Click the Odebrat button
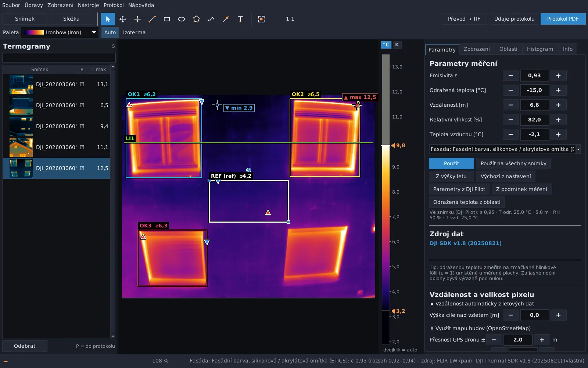The height and width of the screenshot is (368, 588). click(25, 346)
